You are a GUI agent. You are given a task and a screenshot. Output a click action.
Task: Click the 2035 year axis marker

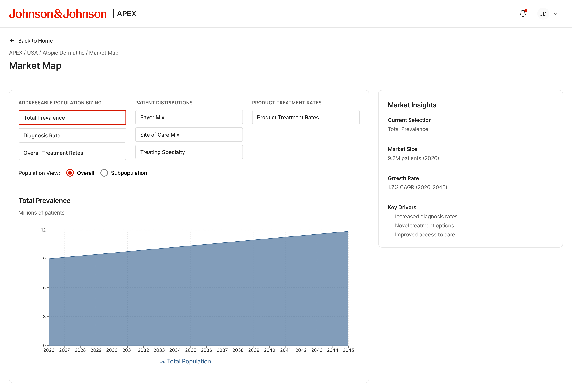tap(190, 350)
